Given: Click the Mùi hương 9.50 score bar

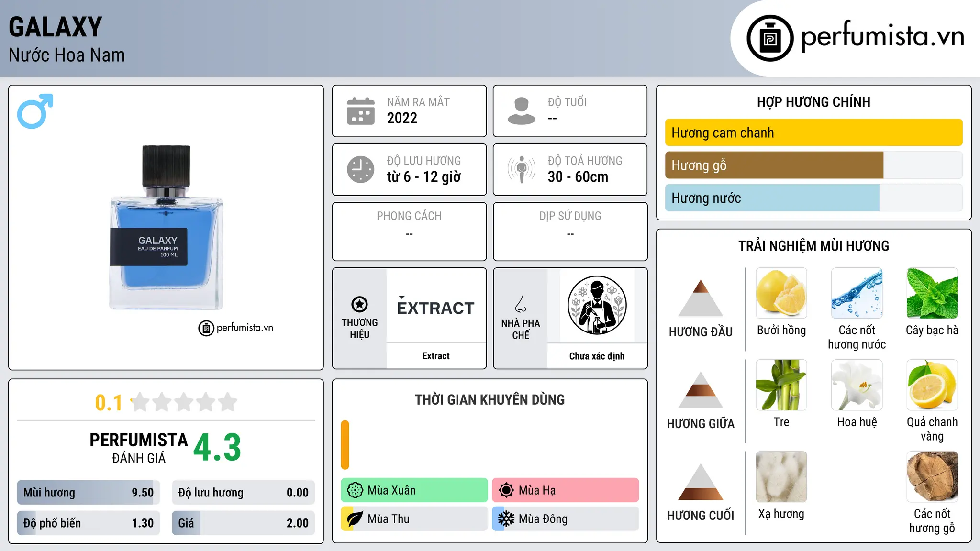Looking at the screenshot, I should tap(89, 492).
